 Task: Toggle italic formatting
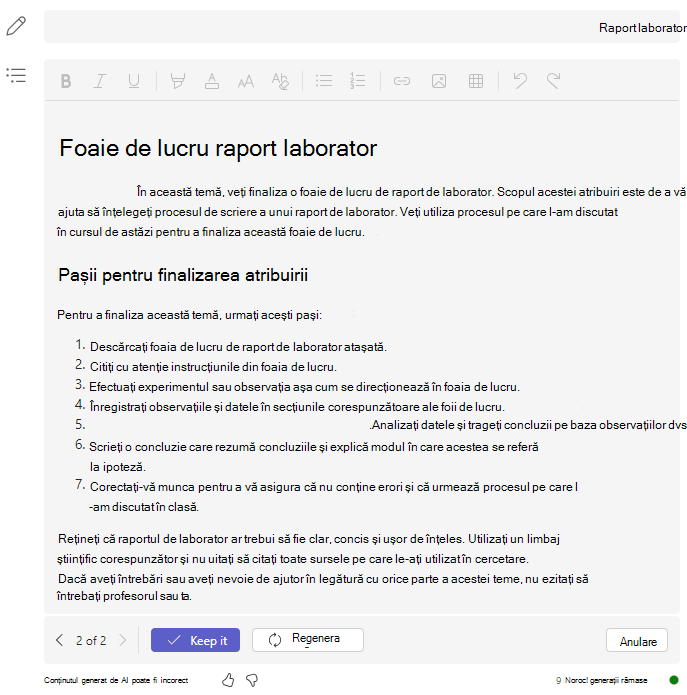pyautogui.click(x=100, y=81)
